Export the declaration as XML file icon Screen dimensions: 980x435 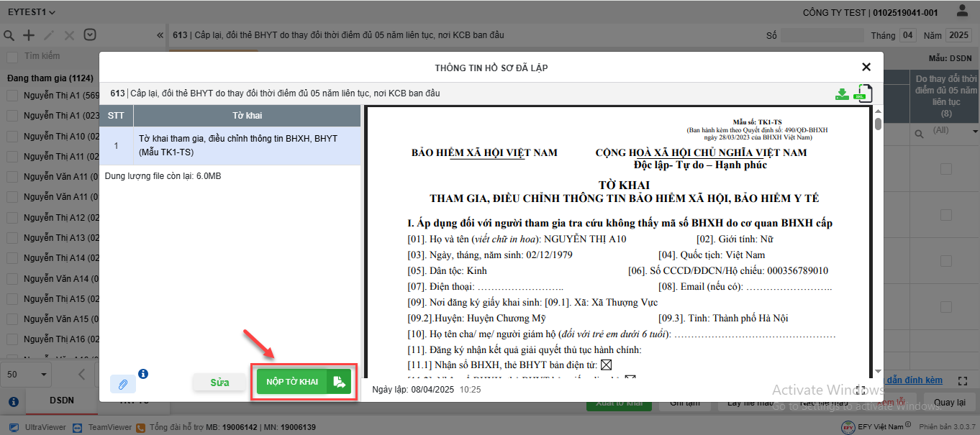862,93
